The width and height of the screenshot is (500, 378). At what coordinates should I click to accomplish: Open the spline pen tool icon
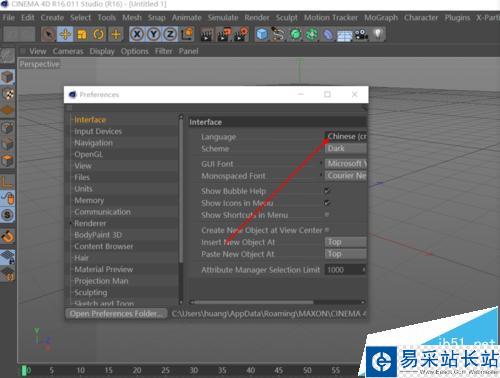(278, 34)
